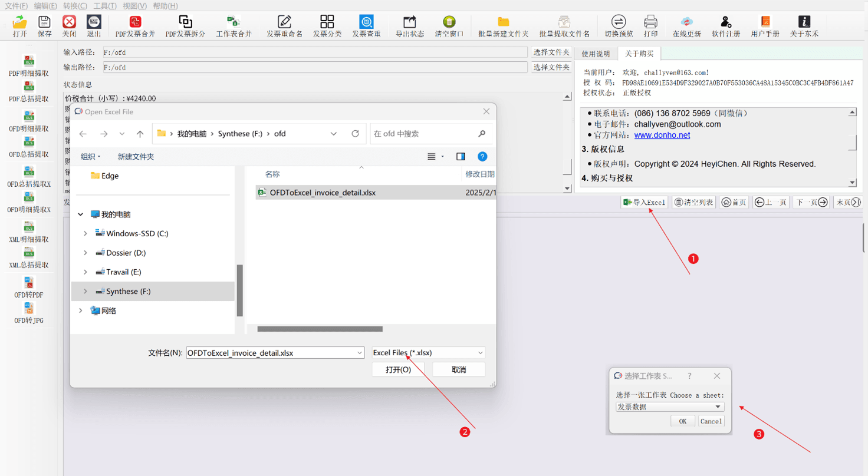Open PDF发票拆分 split tool

(x=185, y=27)
